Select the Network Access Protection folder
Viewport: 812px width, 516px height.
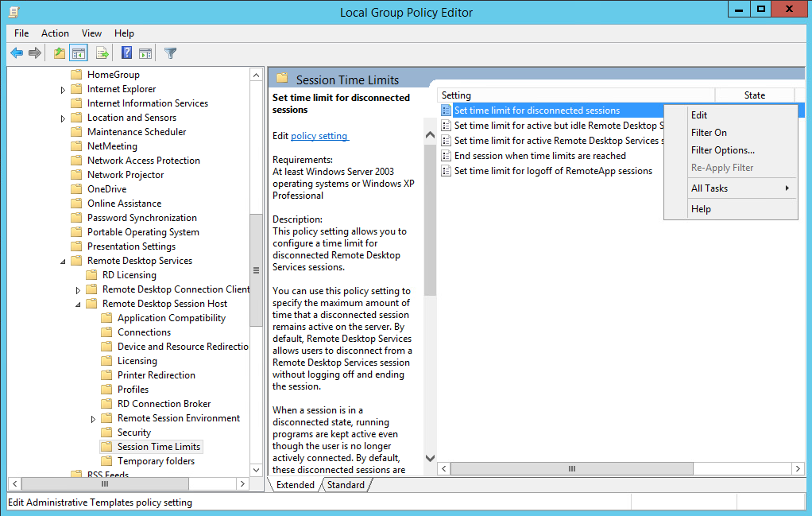(x=144, y=160)
